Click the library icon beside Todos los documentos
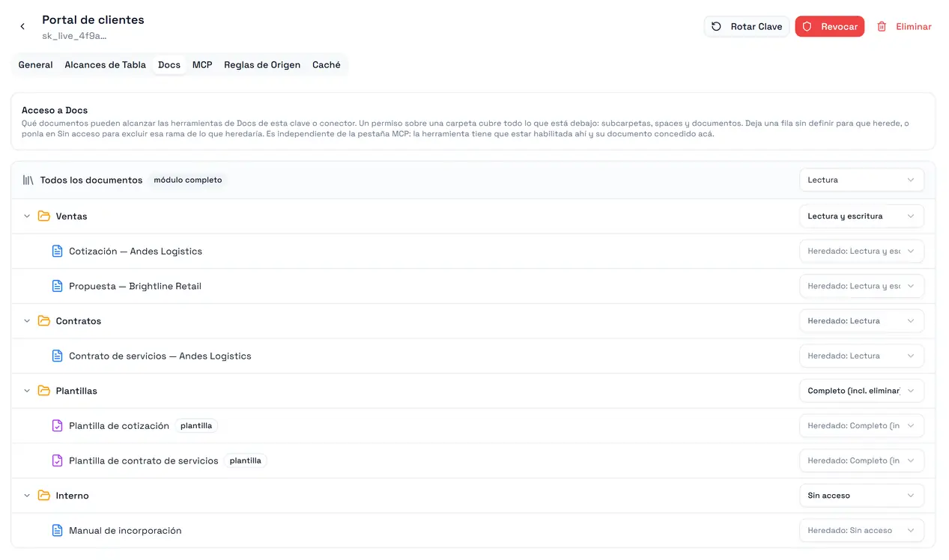The image size is (949, 560). 28,180
